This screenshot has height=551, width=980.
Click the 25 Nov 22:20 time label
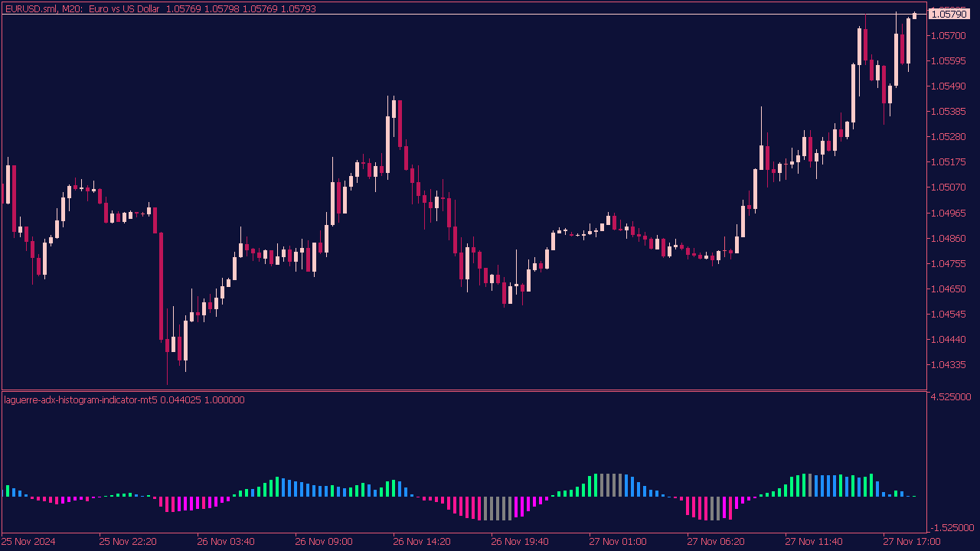click(128, 541)
